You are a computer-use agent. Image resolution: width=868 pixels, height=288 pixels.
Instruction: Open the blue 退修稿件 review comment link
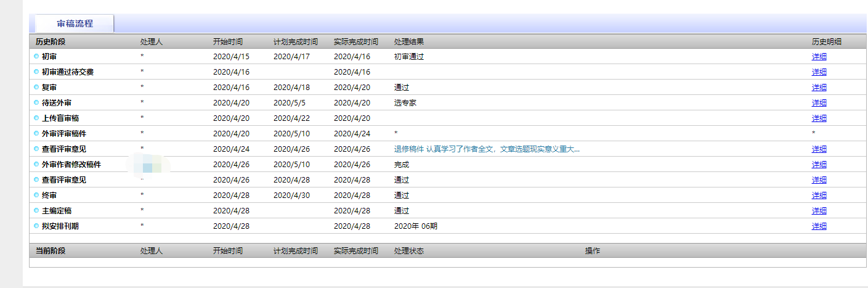point(486,149)
